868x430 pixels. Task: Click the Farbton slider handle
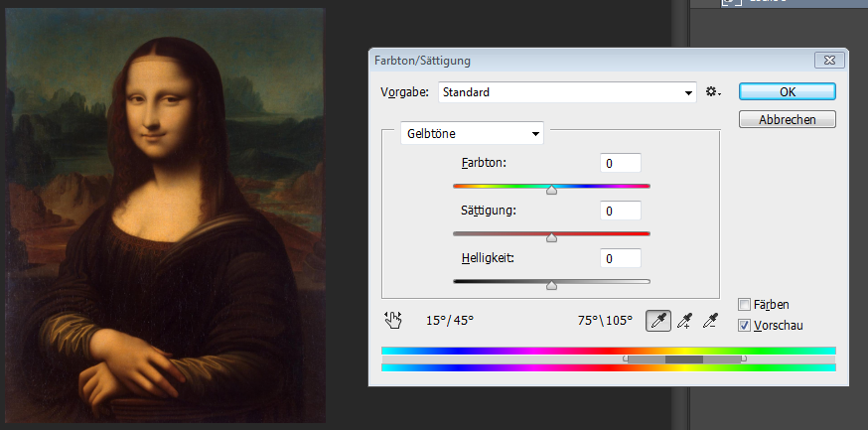click(551, 191)
